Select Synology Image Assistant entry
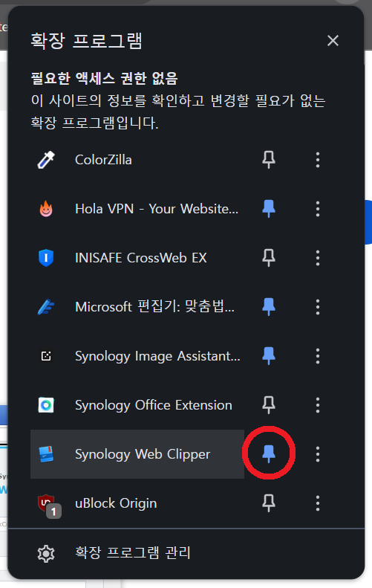This screenshot has width=372, height=588. pos(137,356)
